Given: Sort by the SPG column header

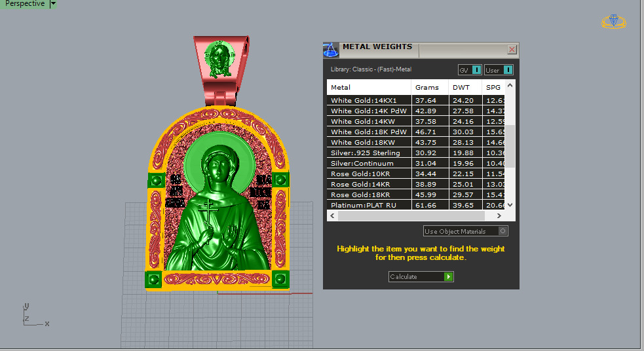Looking at the screenshot, I should [493, 87].
